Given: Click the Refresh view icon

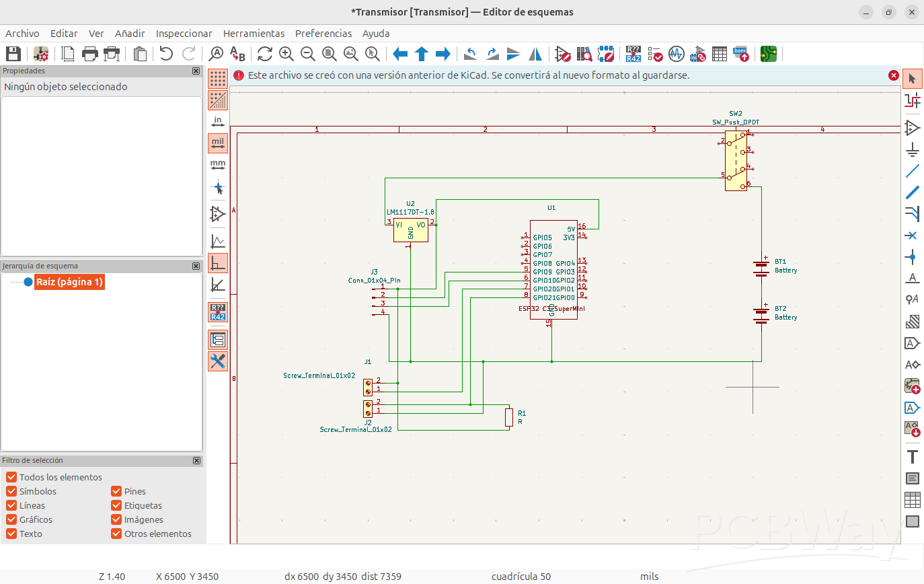Looking at the screenshot, I should click(x=264, y=54).
